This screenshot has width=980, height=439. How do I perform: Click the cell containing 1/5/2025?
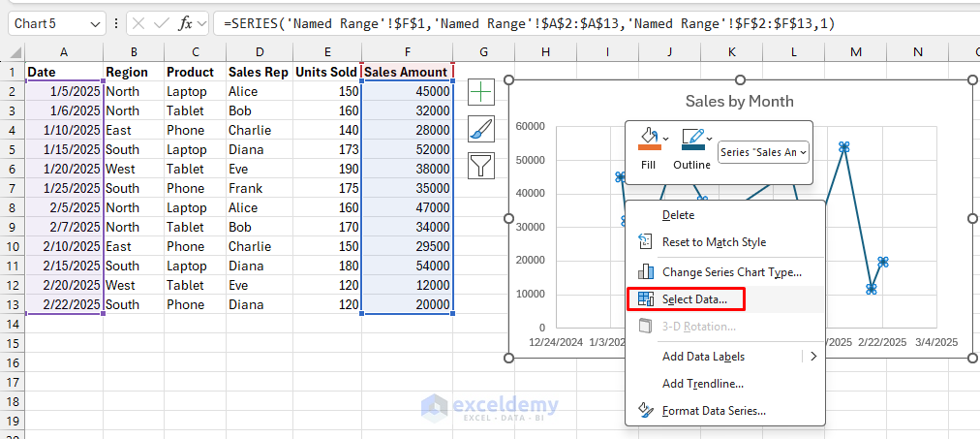point(64,91)
